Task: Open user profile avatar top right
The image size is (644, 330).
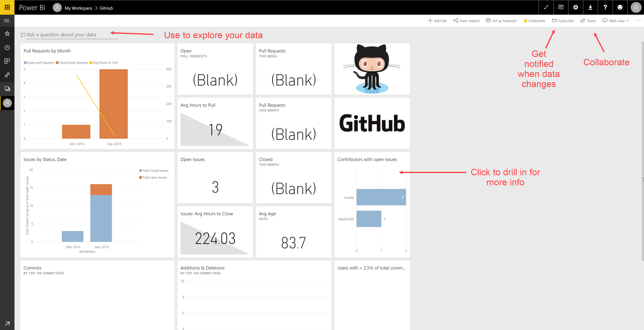Action: (636, 7)
